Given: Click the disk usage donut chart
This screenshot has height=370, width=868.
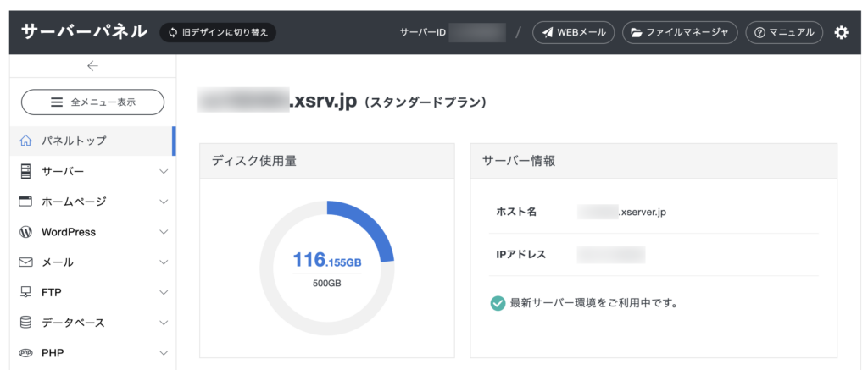Looking at the screenshot, I should pos(326,268).
